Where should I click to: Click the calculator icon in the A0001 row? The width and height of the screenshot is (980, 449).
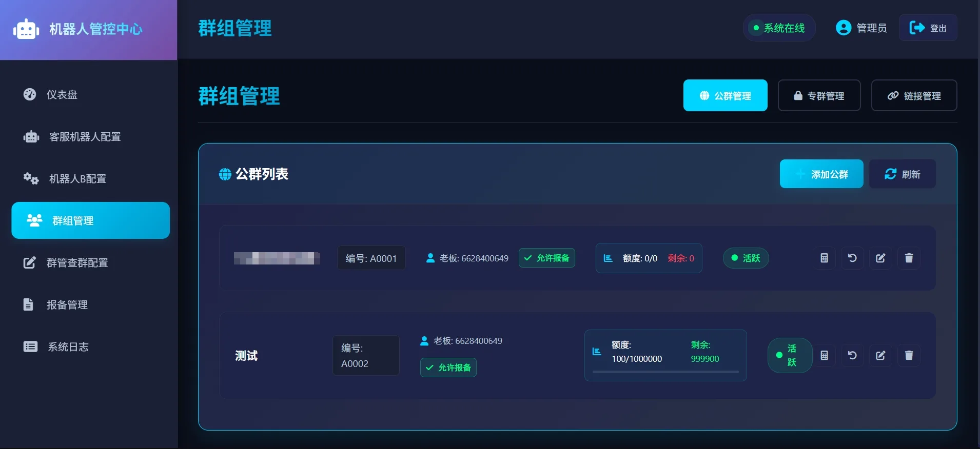tap(824, 258)
